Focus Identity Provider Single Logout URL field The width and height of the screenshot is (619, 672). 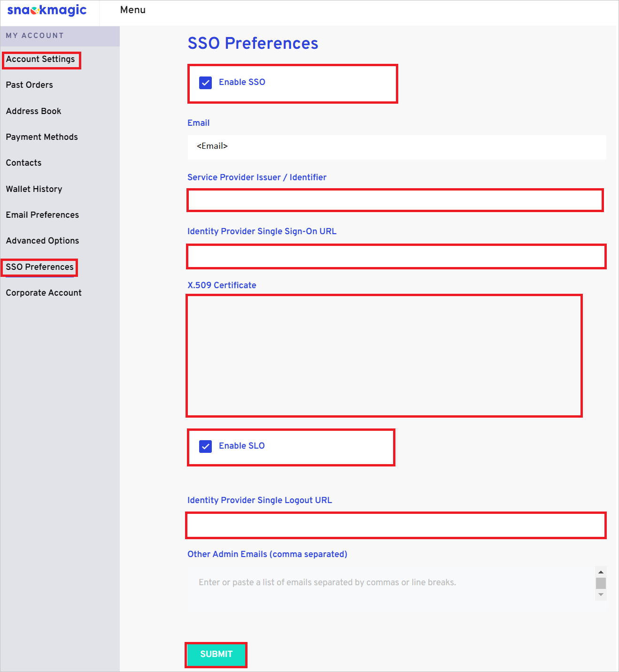396,525
